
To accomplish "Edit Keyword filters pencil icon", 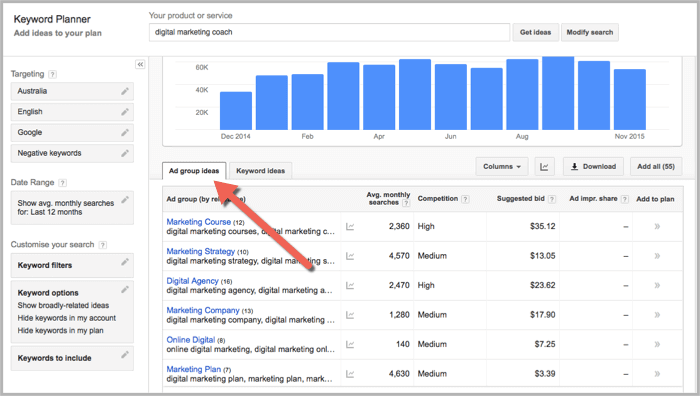I will click(x=125, y=262).
